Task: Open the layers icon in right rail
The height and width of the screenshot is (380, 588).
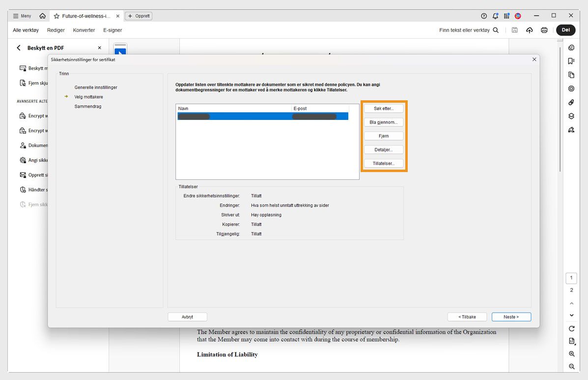Action: click(571, 117)
